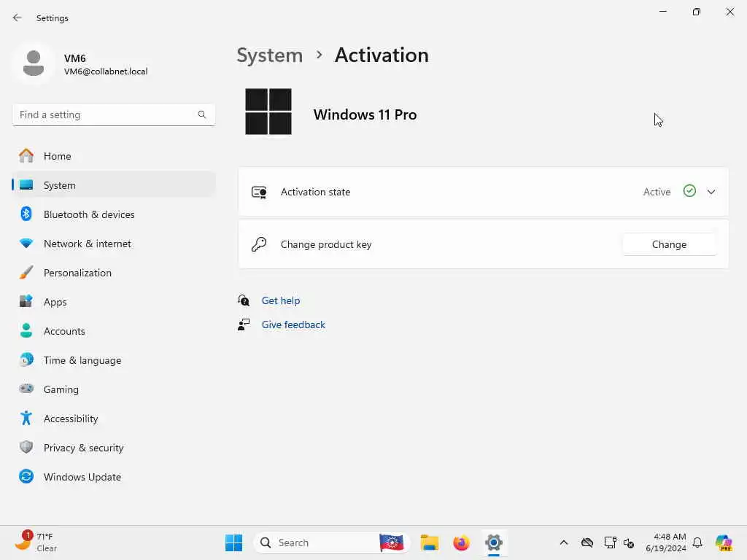Click the Personalization paintbrush icon
The width and height of the screenshot is (747, 560).
click(26, 273)
